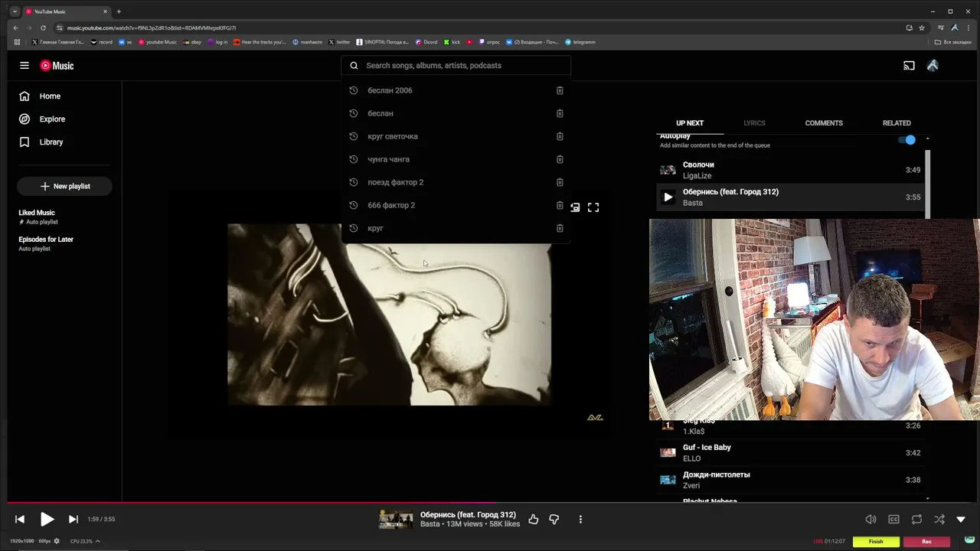
Task: Click the browser address bar URL
Action: point(152,28)
